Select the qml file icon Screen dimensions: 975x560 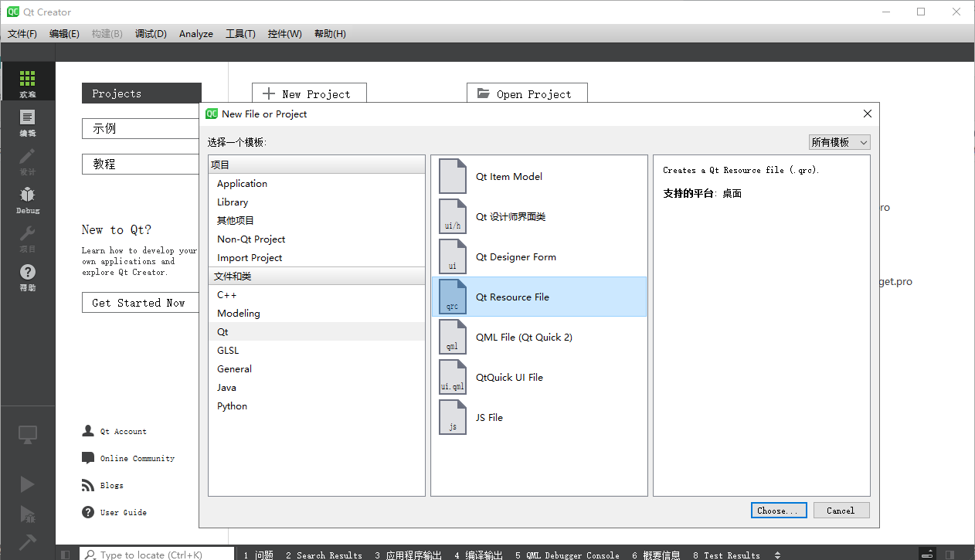point(453,337)
